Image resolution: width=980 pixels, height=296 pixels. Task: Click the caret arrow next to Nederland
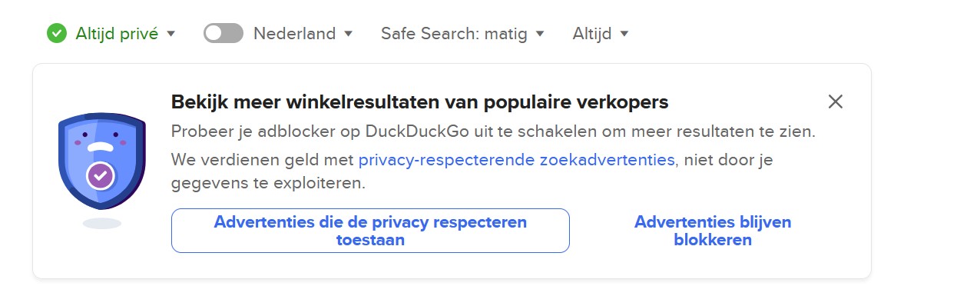[348, 34]
